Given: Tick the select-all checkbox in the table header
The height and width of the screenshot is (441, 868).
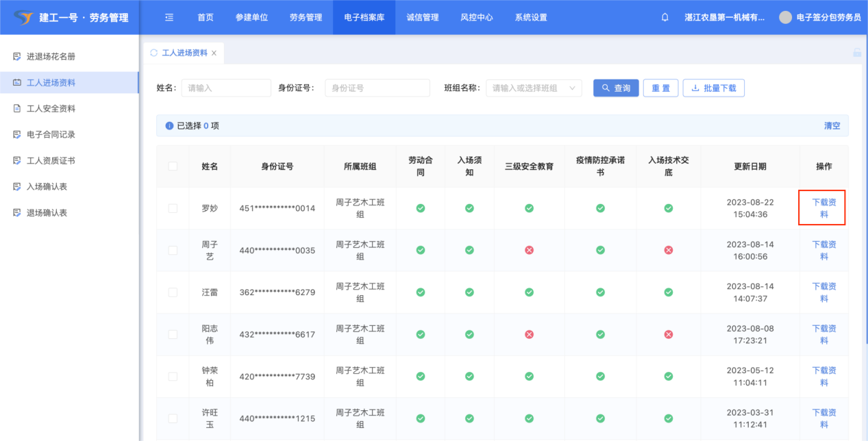Looking at the screenshot, I should point(173,166).
